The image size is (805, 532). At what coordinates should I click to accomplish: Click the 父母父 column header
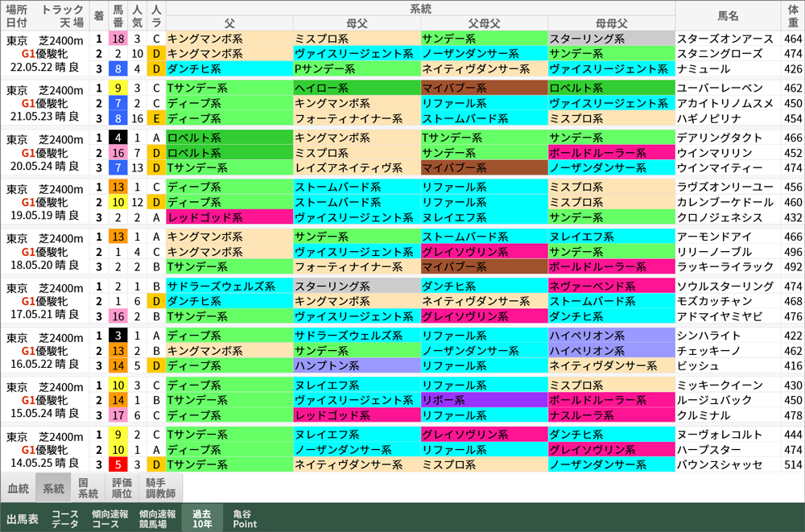[x=484, y=23]
